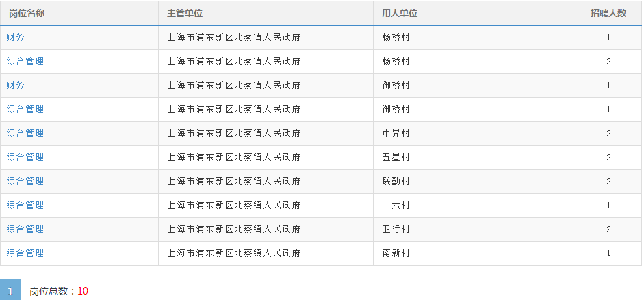Open the 财务 position for 杨桥村

(15, 38)
